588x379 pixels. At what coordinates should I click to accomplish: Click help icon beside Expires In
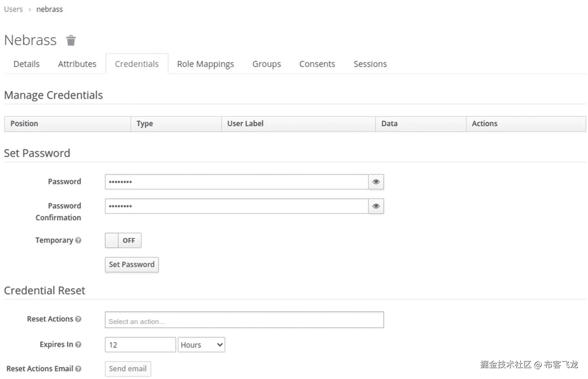click(x=78, y=344)
